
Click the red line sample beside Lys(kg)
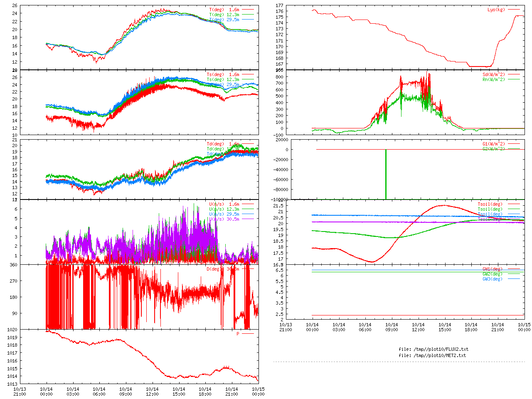[514, 10]
